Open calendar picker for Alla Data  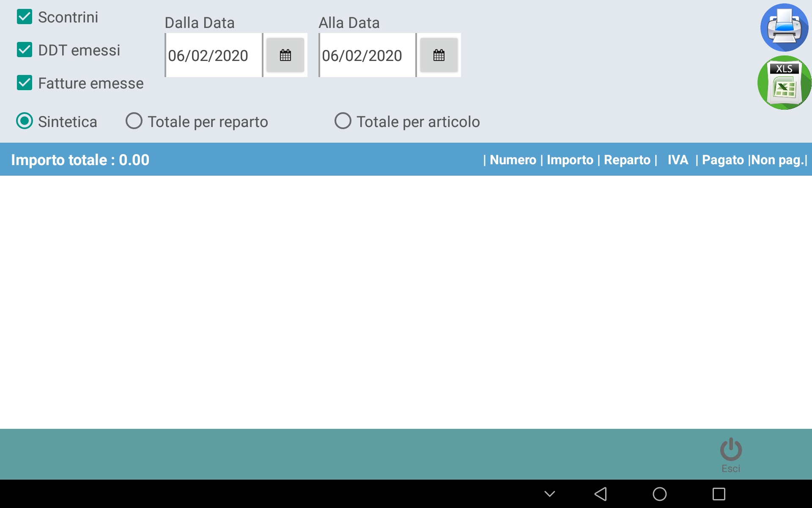coord(439,55)
